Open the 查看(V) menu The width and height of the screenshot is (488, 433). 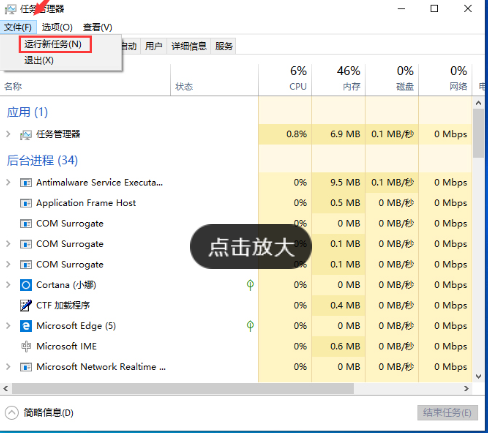tap(98, 27)
